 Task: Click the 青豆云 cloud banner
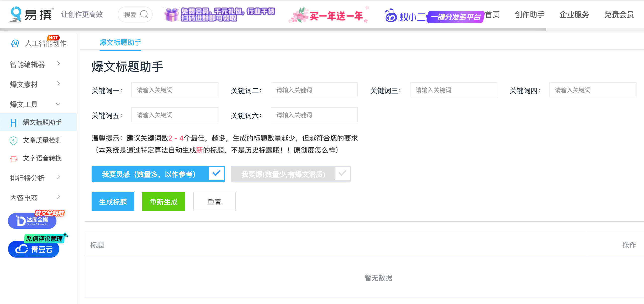tap(34, 249)
